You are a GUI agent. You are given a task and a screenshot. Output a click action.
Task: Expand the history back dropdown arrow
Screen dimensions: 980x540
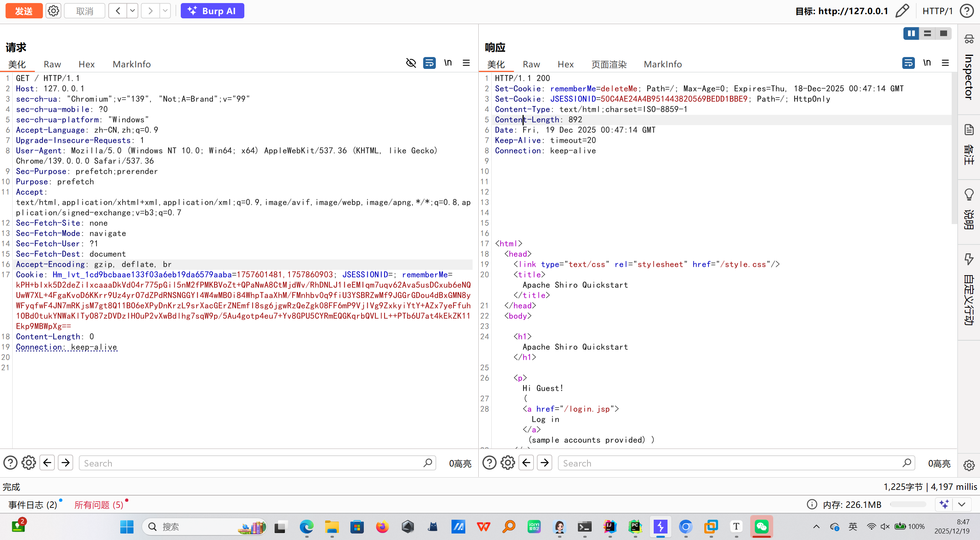(x=132, y=11)
